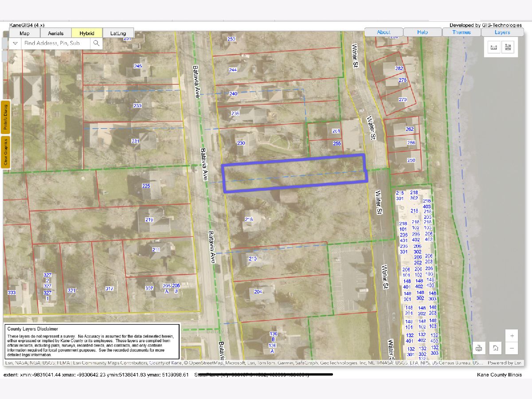532x399 pixels.
Task: Open the About tab
Action: point(383,32)
